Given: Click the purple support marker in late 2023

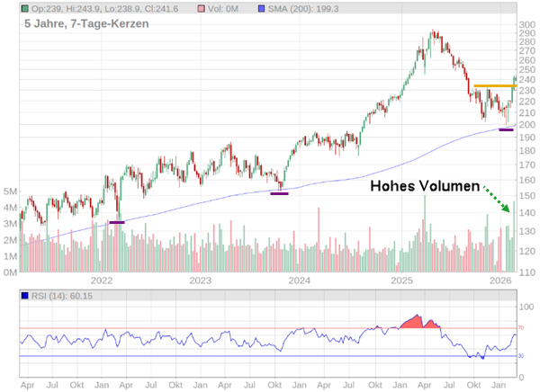Looking at the screenshot, I should [279, 193].
